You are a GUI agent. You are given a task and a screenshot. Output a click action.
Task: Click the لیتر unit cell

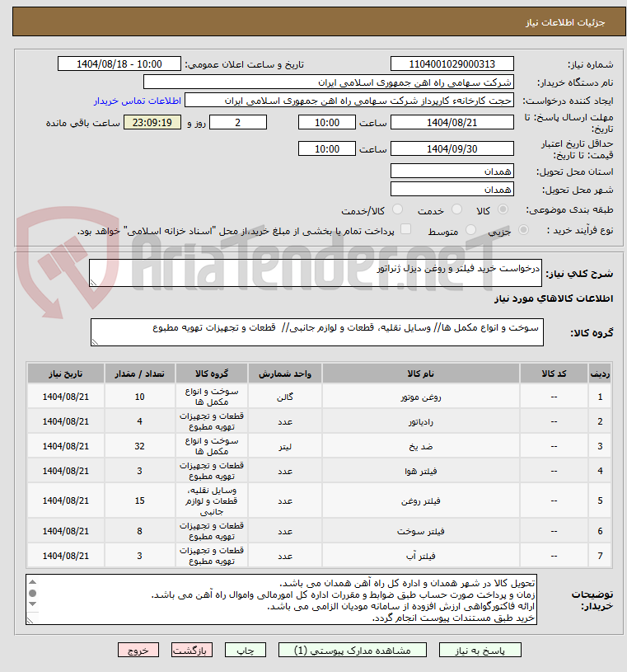[x=285, y=446]
